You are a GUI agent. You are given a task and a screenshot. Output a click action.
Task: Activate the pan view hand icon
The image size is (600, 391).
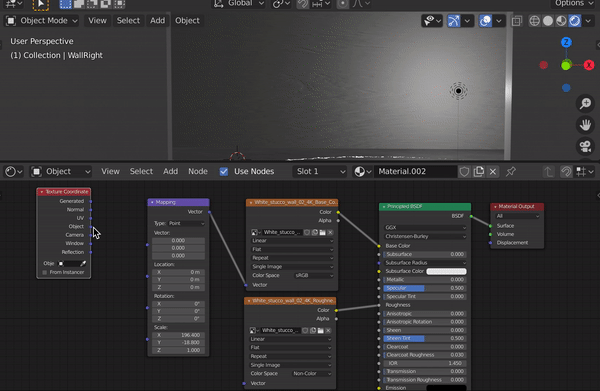585,125
